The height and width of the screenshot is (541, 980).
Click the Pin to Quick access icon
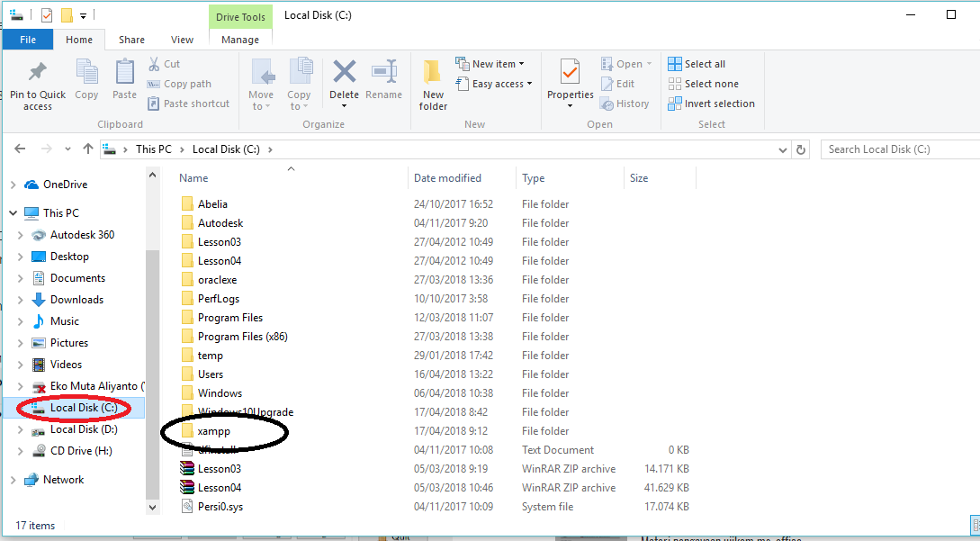click(37, 83)
